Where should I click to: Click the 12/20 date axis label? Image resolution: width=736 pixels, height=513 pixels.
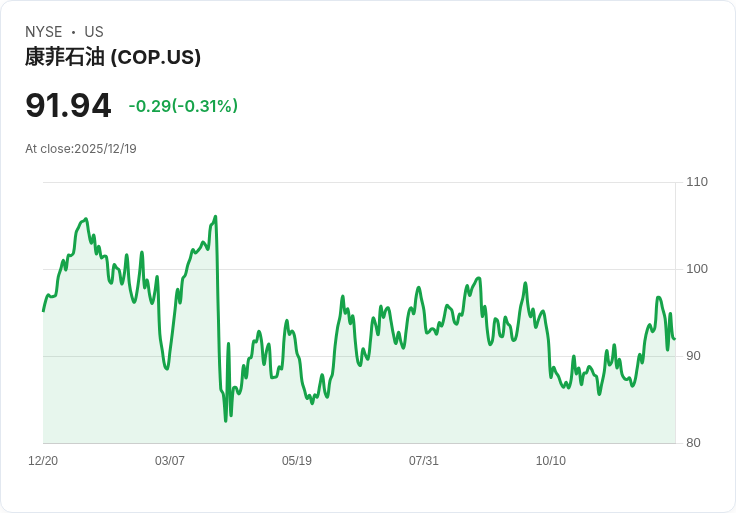tap(43, 461)
